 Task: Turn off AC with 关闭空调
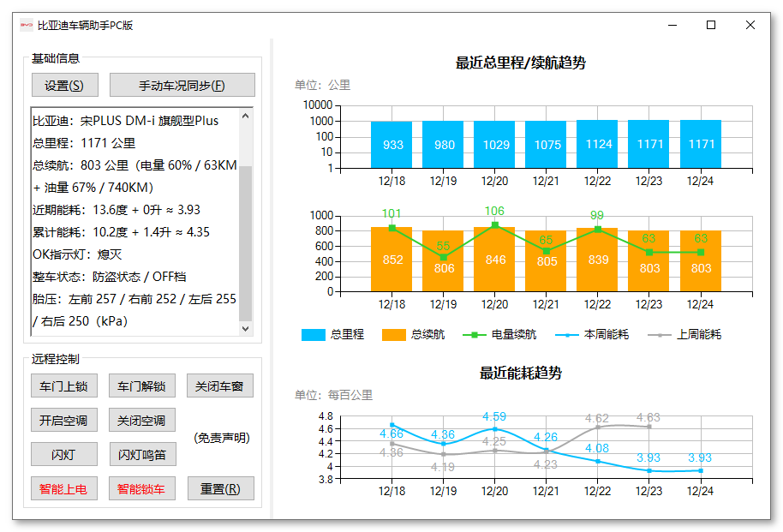point(141,420)
